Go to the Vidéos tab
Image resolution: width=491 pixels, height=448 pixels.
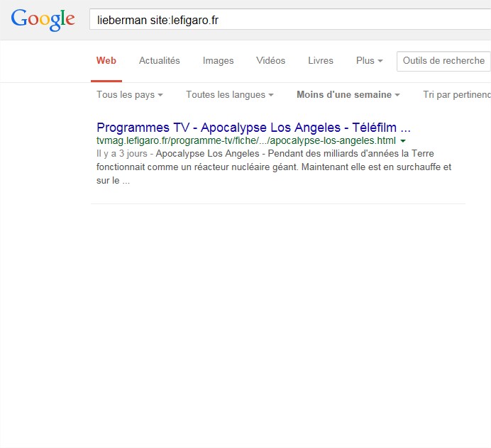tap(270, 61)
